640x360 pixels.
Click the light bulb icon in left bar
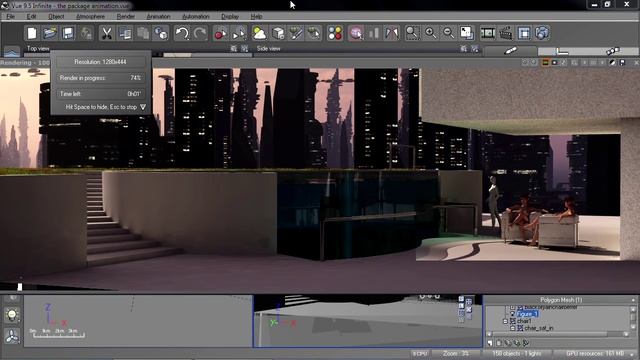12,315
